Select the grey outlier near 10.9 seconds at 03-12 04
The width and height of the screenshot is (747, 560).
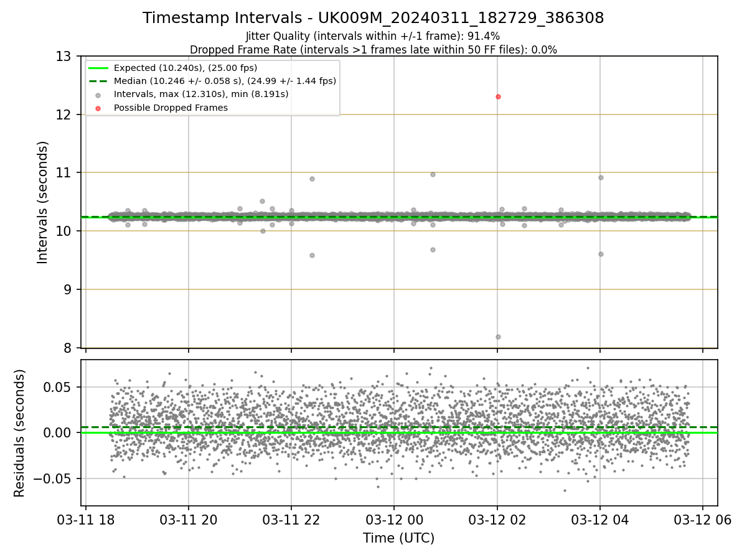point(601,177)
